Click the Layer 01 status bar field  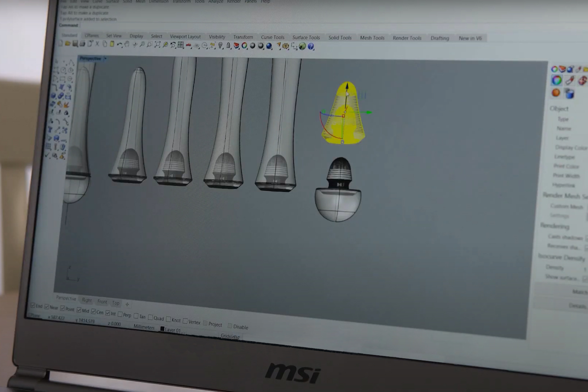[x=171, y=330]
